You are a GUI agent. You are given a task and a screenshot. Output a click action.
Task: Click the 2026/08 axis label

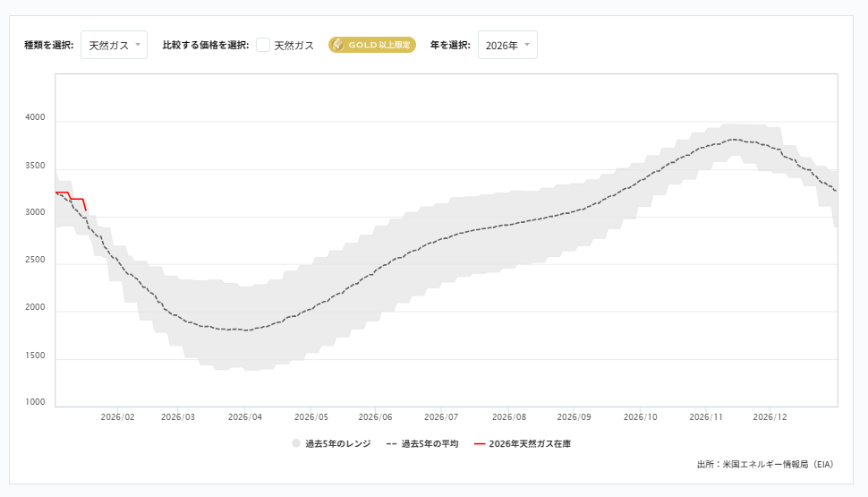pos(509,417)
